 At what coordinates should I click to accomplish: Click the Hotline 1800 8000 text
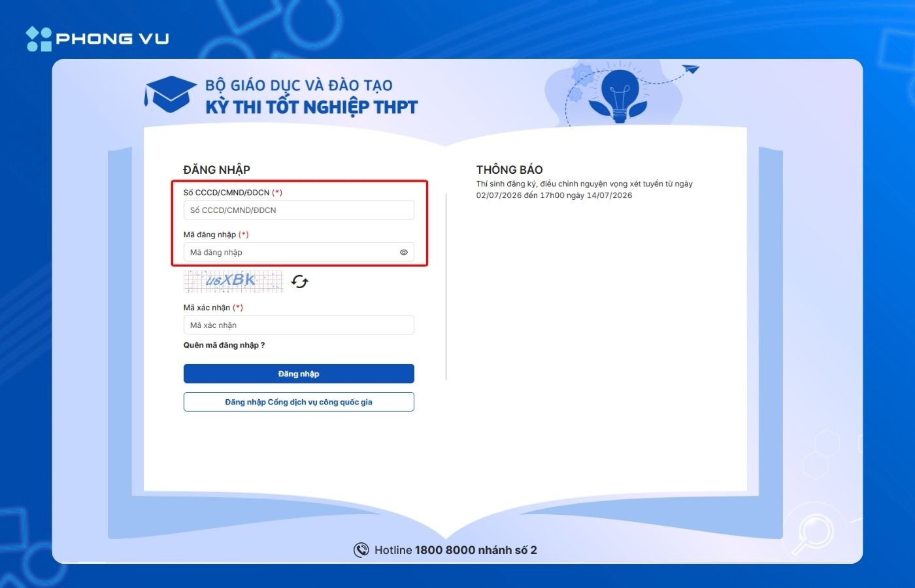(x=456, y=550)
